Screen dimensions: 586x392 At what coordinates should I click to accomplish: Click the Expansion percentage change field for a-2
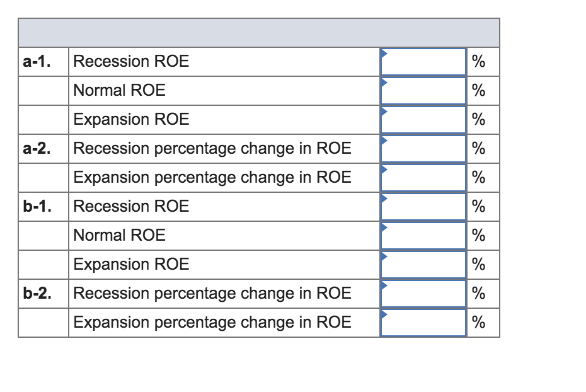pyautogui.click(x=422, y=177)
